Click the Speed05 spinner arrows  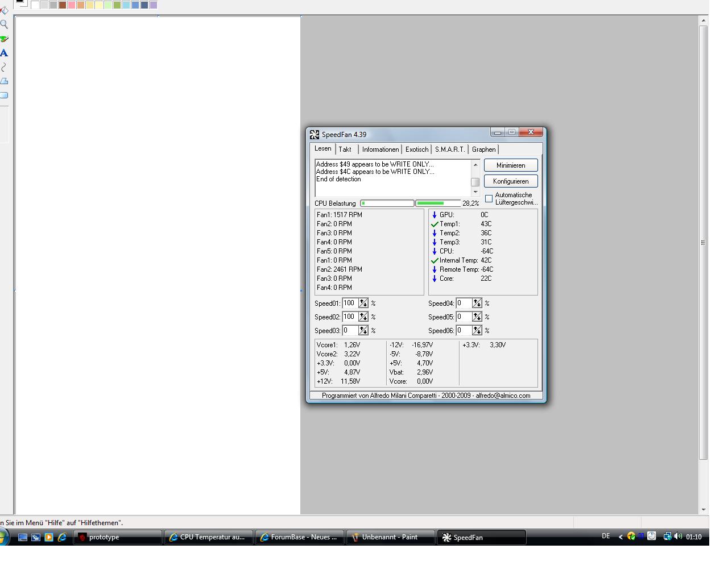477,317
